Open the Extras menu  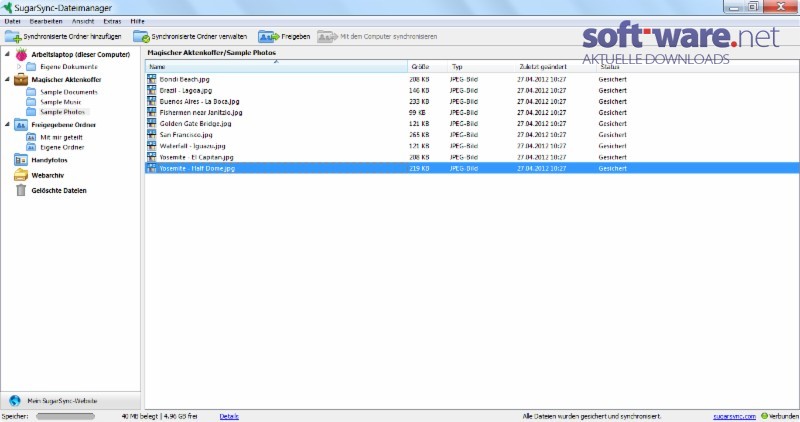pos(112,21)
